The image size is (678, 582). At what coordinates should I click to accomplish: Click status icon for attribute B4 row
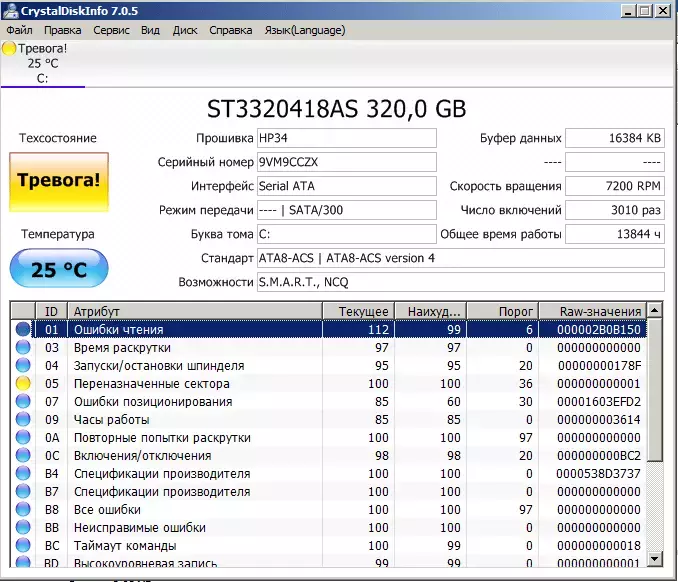[23, 473]
